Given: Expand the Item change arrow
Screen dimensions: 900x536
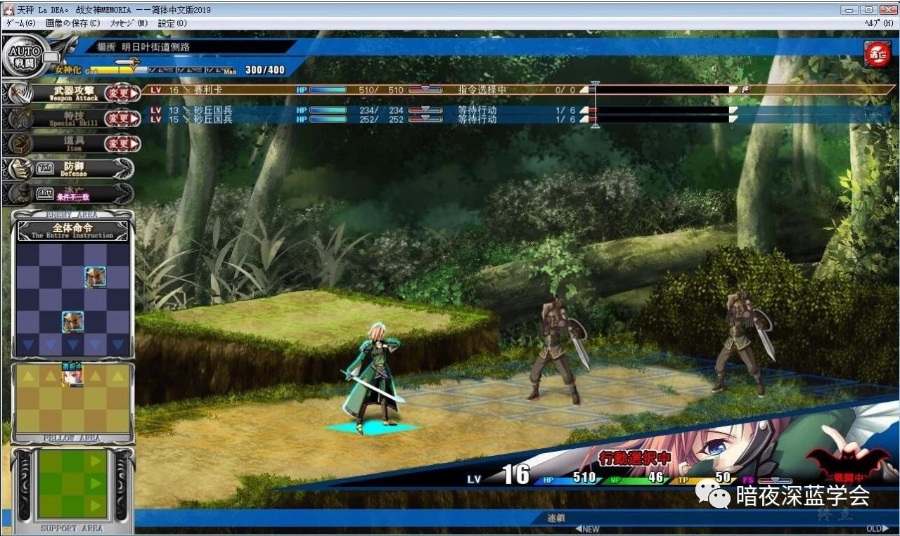Looking at the screenshot, I should pos(123,144).
